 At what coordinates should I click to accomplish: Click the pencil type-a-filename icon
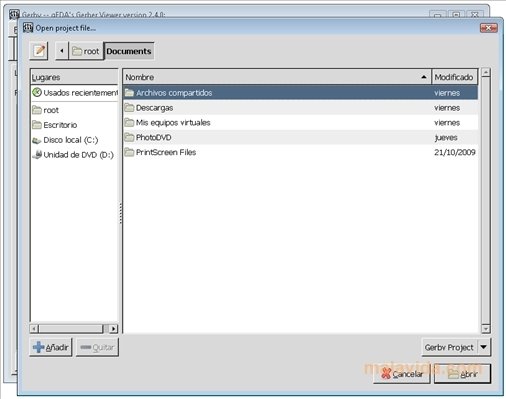tap(39, 51)
